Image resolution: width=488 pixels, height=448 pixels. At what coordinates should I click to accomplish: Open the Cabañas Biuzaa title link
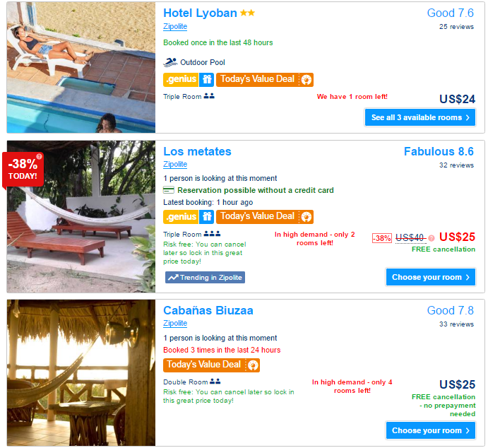tap(208, 310)
